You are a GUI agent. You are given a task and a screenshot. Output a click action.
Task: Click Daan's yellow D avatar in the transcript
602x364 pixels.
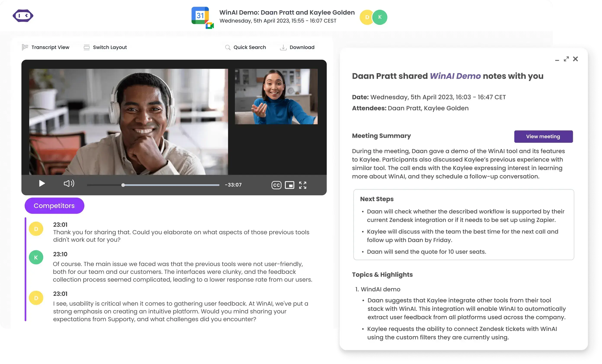36,229
